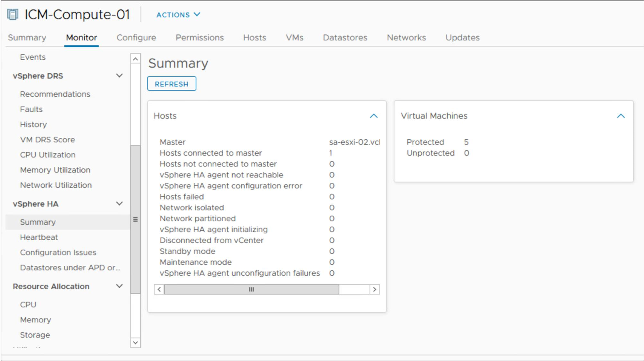Click the Hosts card horizontal scrollbar thumb
The height and width of the screenshot is (361, 644).
(x=251, y=290)
